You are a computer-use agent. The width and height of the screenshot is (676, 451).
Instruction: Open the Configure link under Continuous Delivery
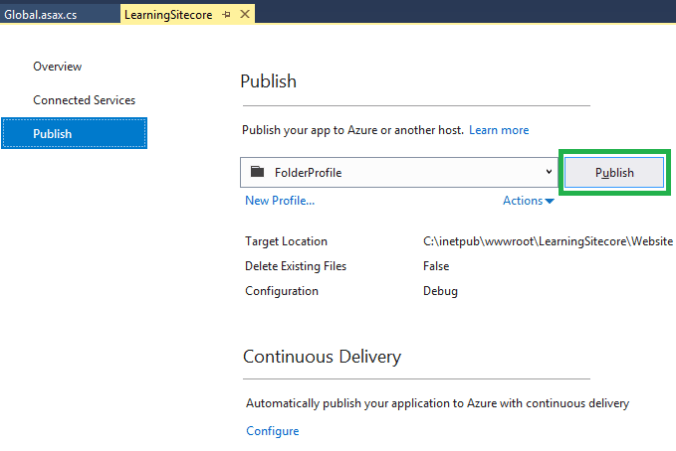pyautogui.click(x=272, y=431)
